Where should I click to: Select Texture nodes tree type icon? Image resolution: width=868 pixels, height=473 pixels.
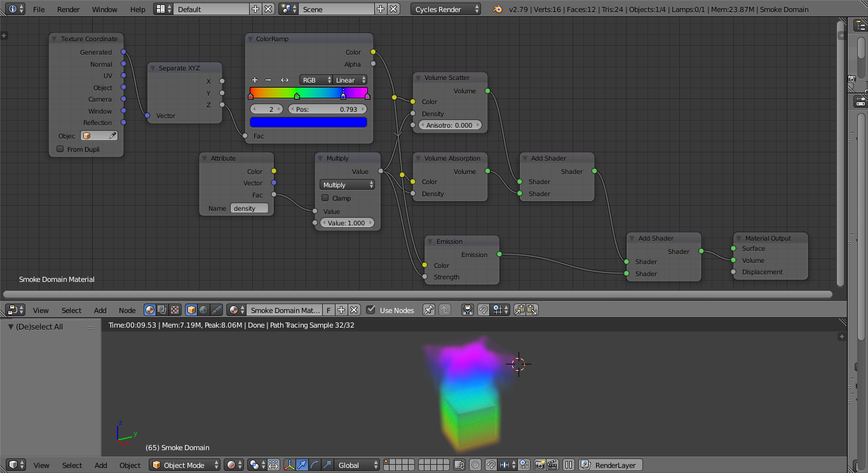[x=175, y=310]
